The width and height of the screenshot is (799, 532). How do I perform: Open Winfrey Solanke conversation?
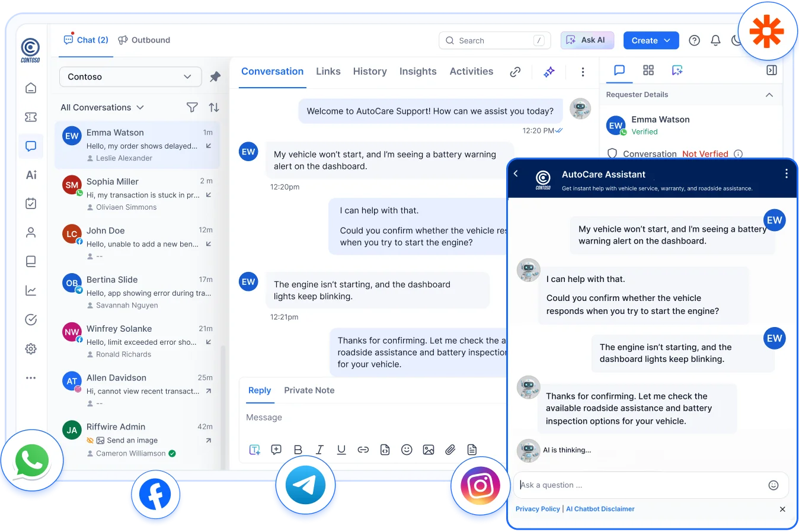[x=138, y=341]
